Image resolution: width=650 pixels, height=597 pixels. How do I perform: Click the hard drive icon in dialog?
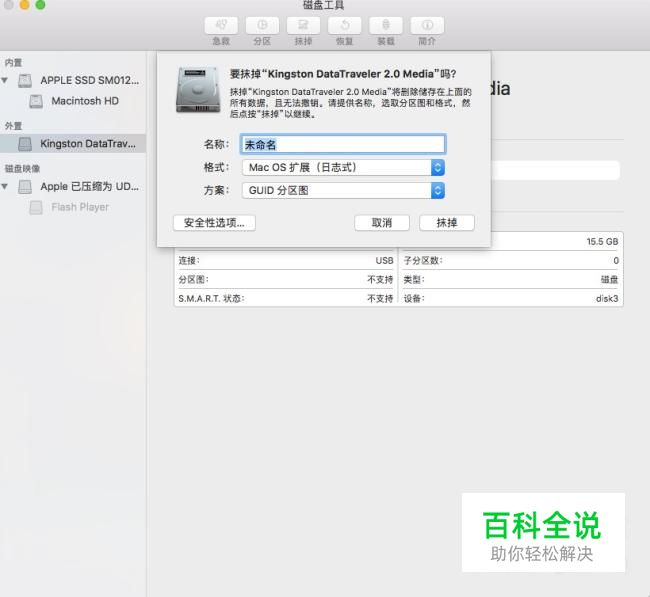click(x=198, y=90)
